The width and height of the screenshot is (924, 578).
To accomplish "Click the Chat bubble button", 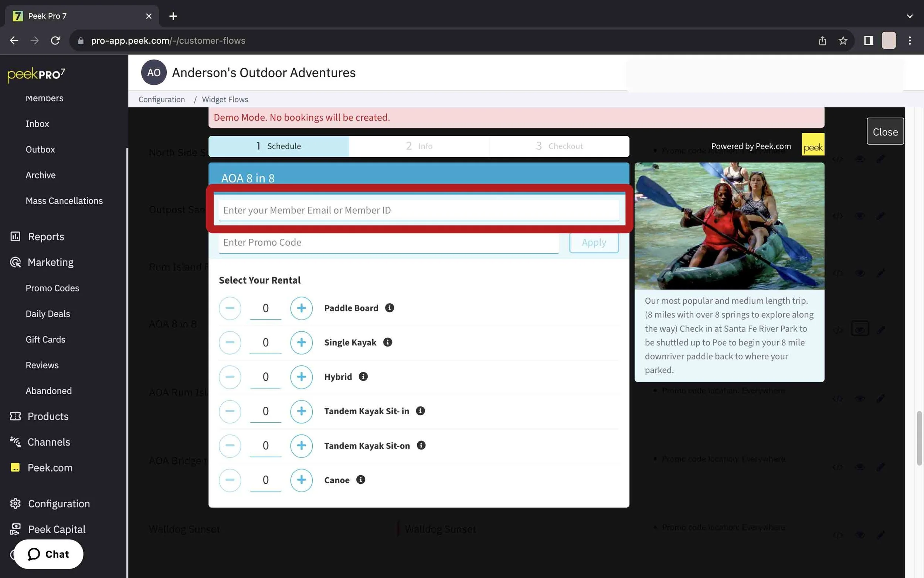I will 48,554.
